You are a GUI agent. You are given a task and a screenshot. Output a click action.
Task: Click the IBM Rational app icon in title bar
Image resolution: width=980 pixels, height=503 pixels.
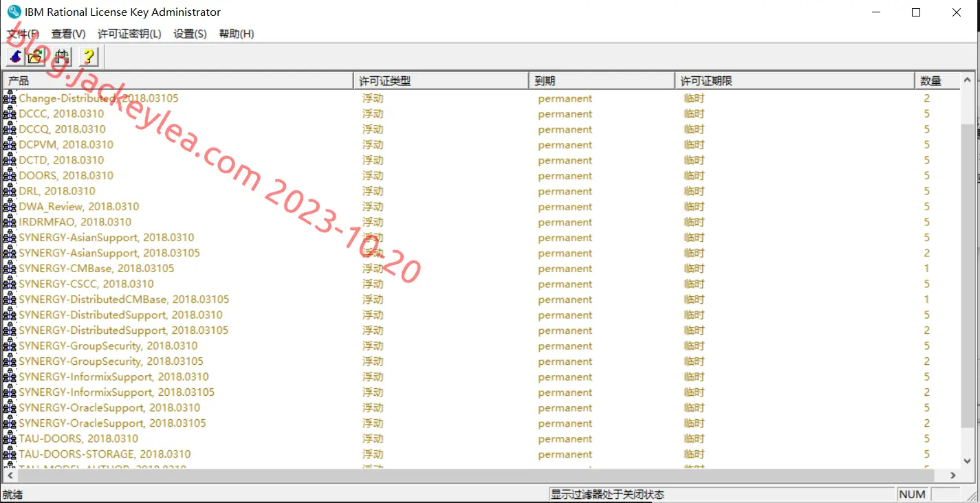(14, 12)
